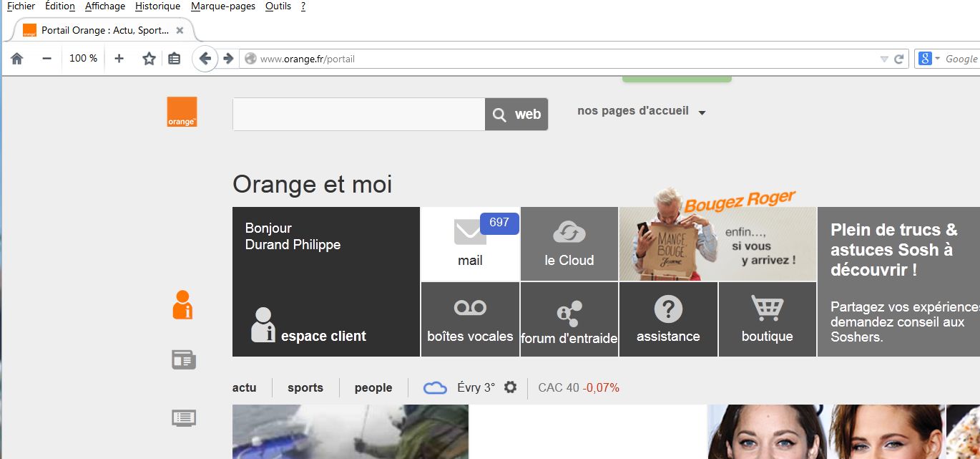Expand the URL bar history dropdown
980x459 pixels.
(x=884, y=59)
